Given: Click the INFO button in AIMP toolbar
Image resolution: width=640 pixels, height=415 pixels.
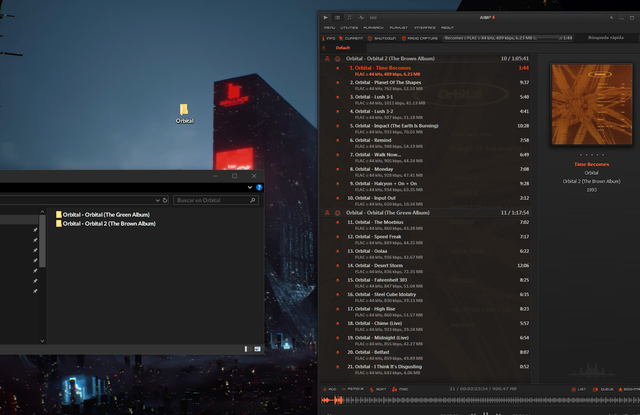Looking at the screenshot, I should tap(329, 38).
